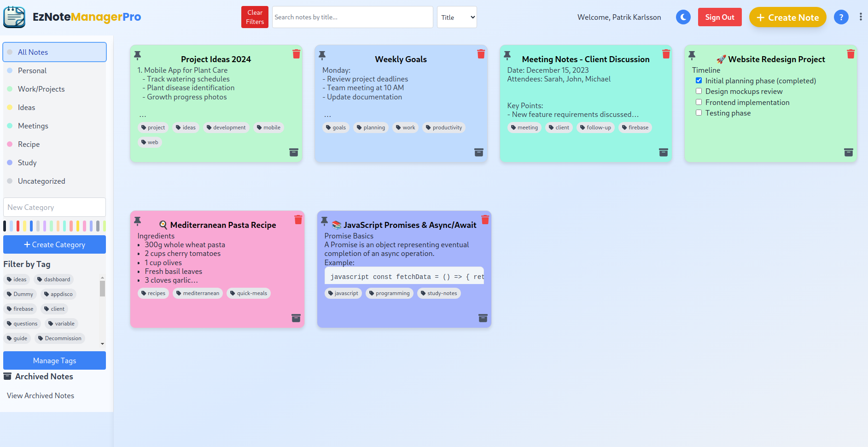The width and height of the screenshot is (868, 447).
Task: Pick the red category color swatch
Action: (x=18, y=226)
